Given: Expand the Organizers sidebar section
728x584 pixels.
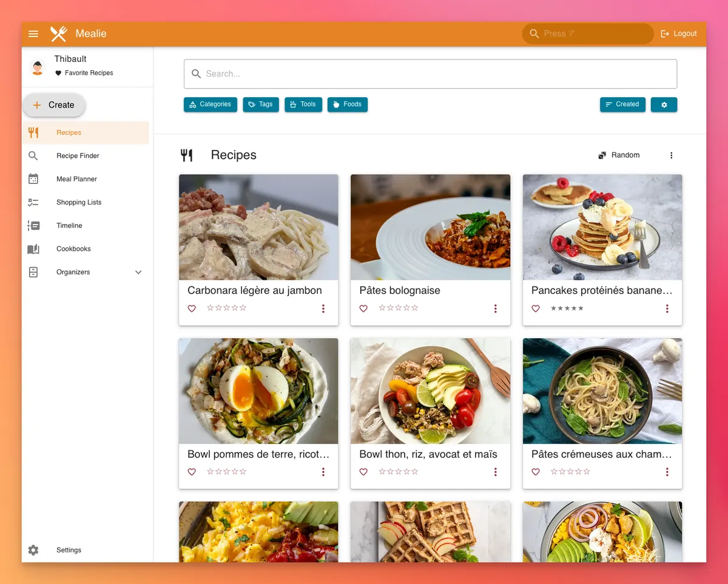Looking at the screenshot, I should coord(86,272).
